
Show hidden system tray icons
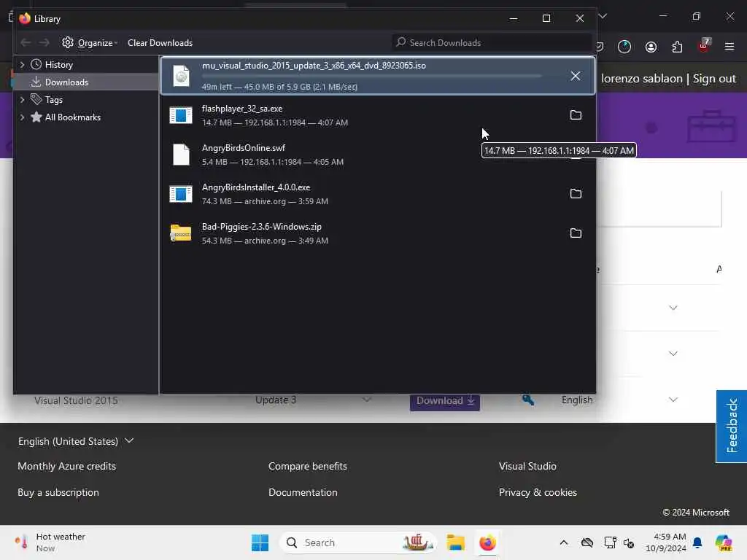564,542
